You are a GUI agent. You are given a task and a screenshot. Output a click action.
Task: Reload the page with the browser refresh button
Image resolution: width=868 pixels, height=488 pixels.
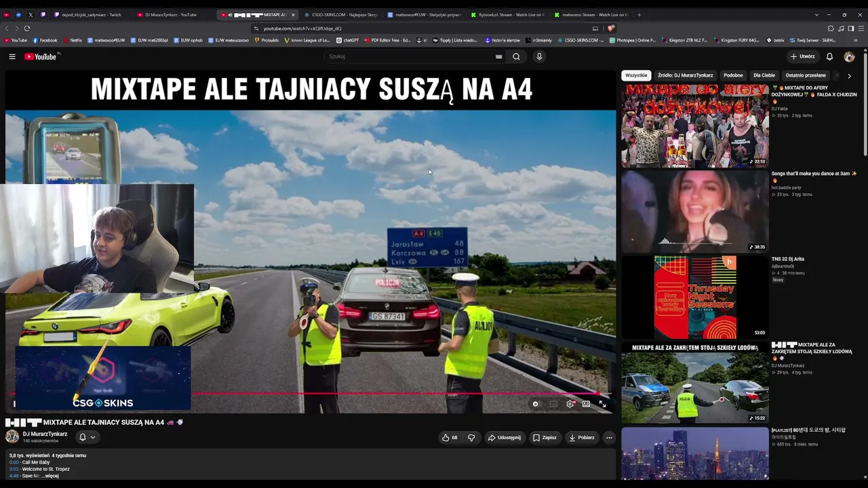(27, 28)
